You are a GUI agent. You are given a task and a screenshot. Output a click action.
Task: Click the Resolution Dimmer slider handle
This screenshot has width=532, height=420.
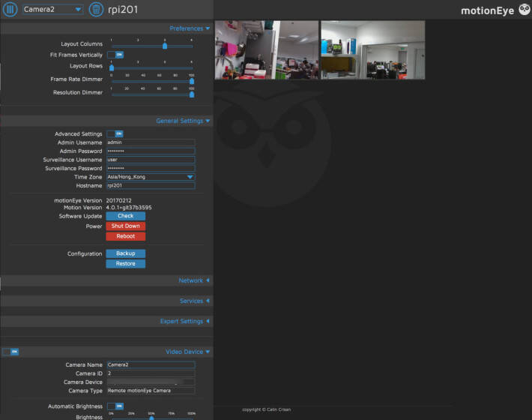pos(192,94)
